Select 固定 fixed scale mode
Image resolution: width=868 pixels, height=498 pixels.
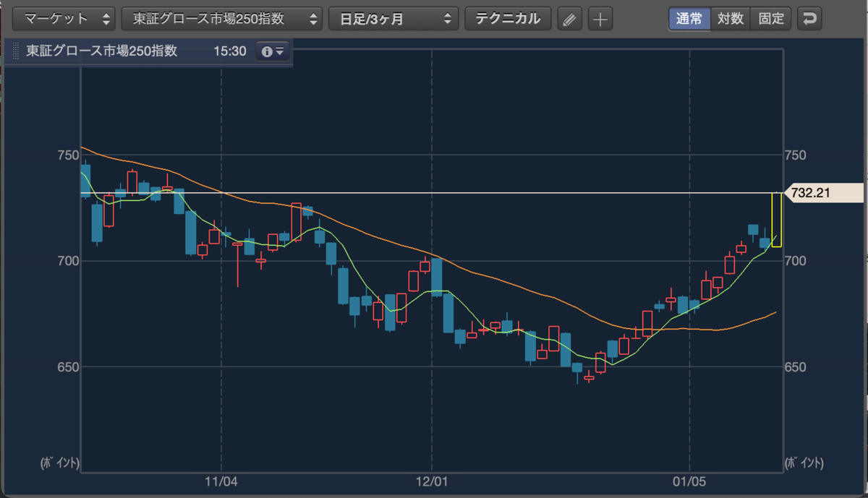click(771, 19)
